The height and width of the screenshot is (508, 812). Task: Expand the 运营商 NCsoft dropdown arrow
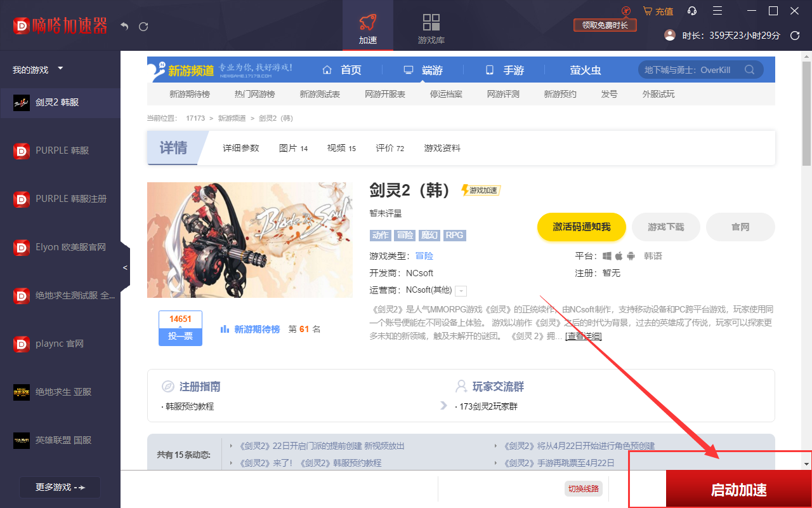[x=461, y=291]
